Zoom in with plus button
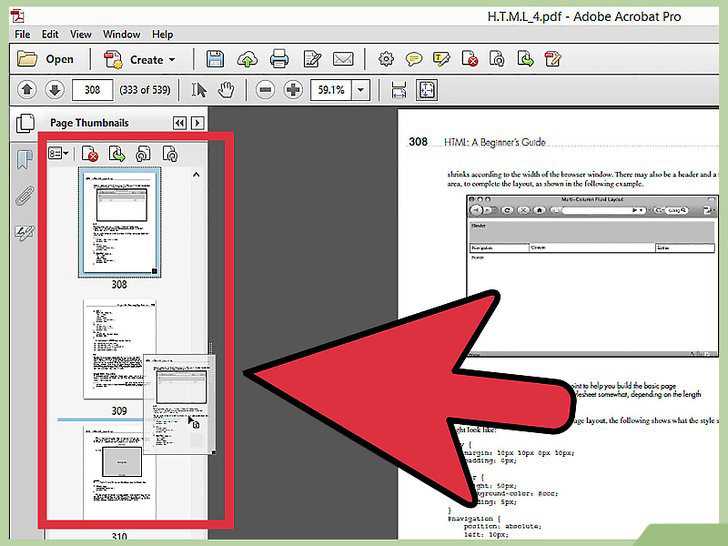Viewport: 728px width, 546px height. point(293,90)
